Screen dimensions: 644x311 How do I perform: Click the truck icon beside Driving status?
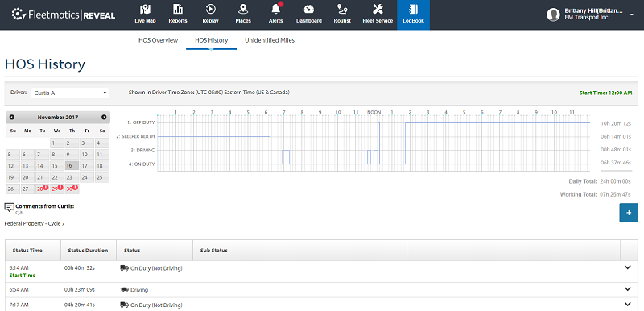click(x=125, y=289)
